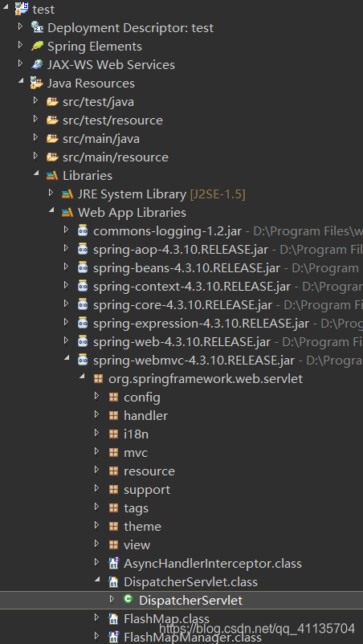The image size is (363, 644).
Task: Collapse the spring-webmvc jar node
Action: coord(66,359)
